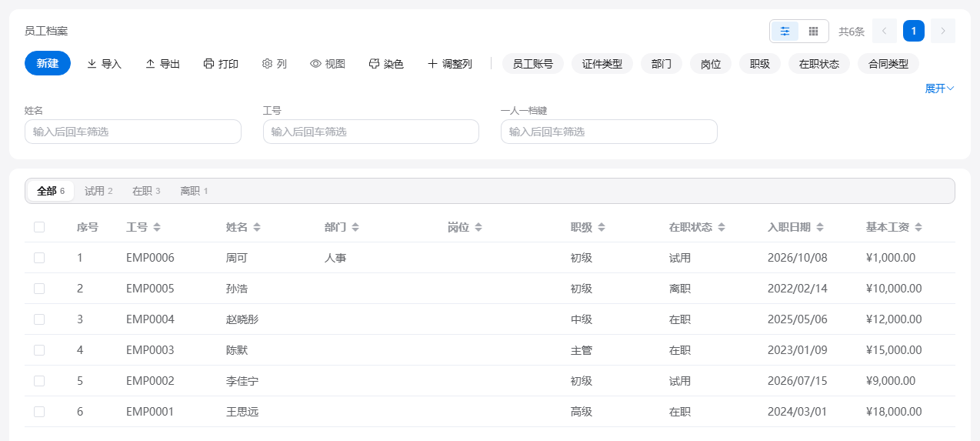The height and width of the screenshot is (441, 980).
Task: Check the select-all header checkbox
Action: click(39, 227)
